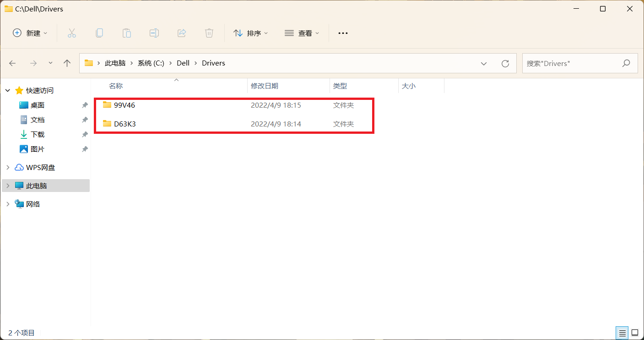Switch to details view layout icon
Image resolution: width=644 pixels, height=340 pixels.
(x=622, y=333)
